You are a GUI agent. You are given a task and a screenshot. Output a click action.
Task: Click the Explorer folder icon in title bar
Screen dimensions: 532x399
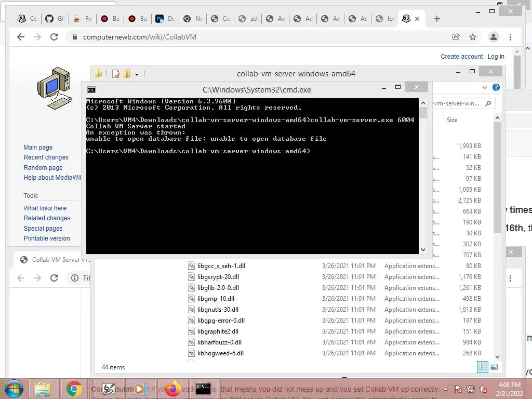(x=98, y=73)
